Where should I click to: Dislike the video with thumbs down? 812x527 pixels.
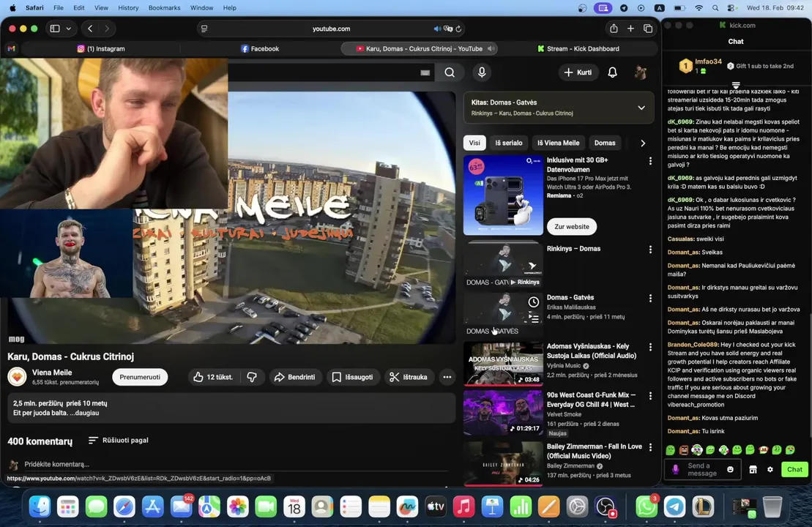click(252, 377)
